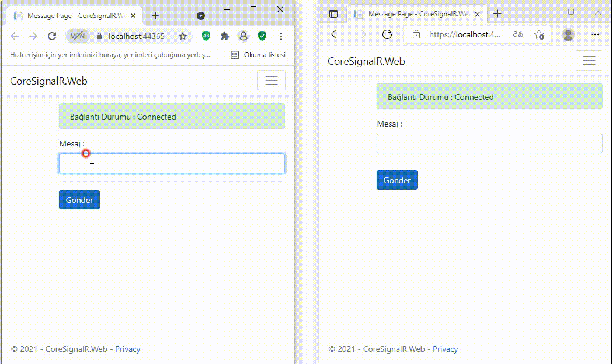Click Edge lock site info icon
The image size is (612, 364).
[x=416, y=34]
